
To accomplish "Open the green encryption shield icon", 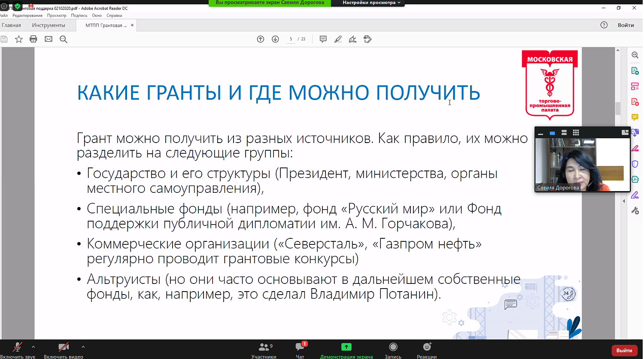I will tap(17, 6).
